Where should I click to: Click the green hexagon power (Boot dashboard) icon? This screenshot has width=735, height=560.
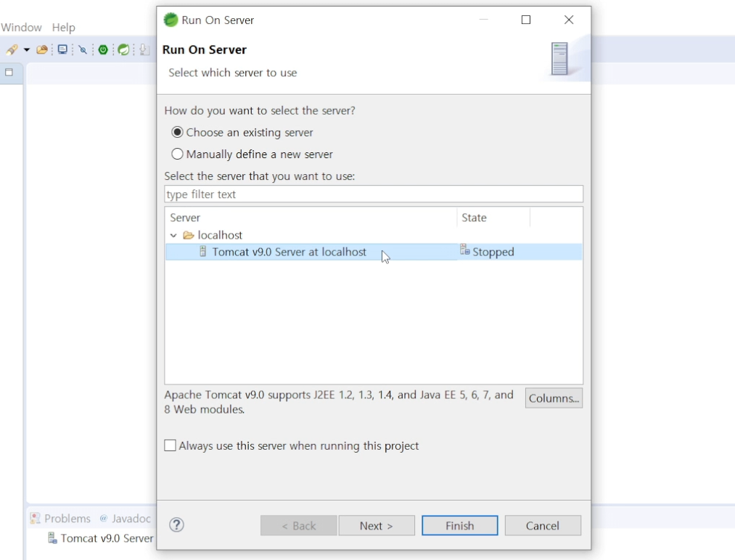tap(103, 49)
